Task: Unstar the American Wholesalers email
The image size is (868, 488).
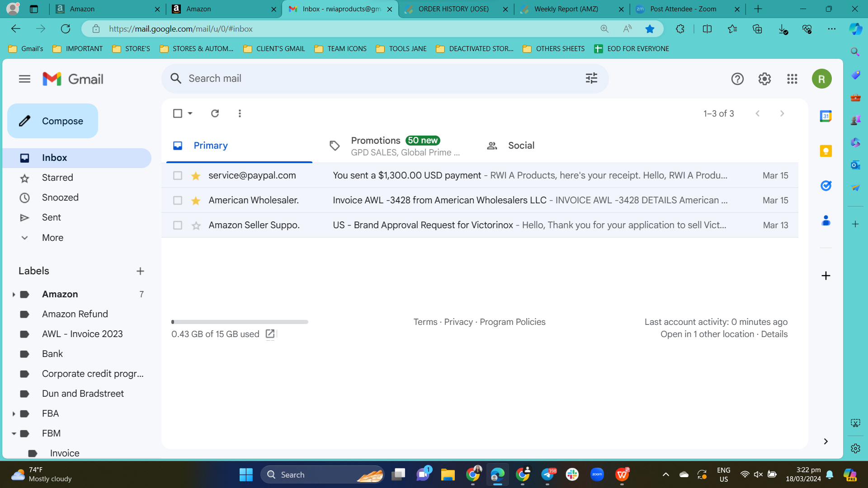Action: [x=196, y=200]
